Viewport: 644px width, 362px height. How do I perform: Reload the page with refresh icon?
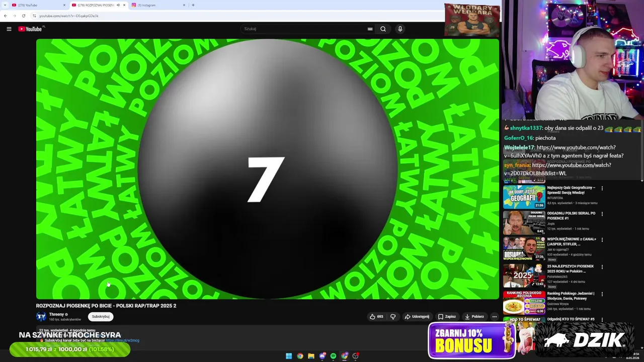point(23,16)
